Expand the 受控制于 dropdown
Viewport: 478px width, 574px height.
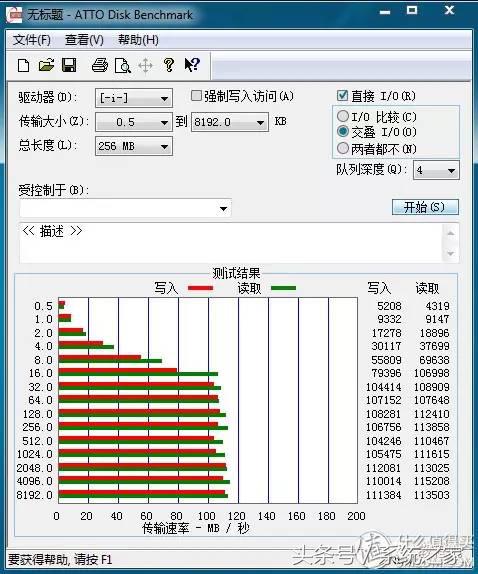[x=223, y=209]
